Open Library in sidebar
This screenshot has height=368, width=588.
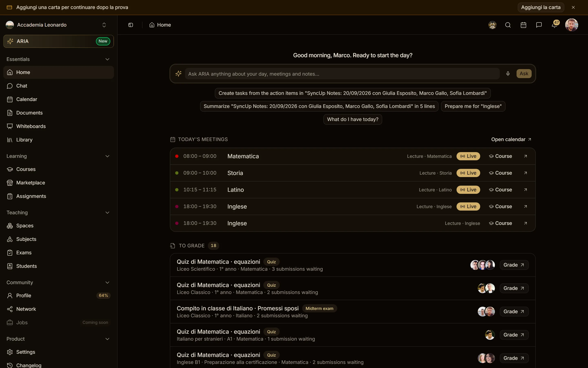click(59, 140)
